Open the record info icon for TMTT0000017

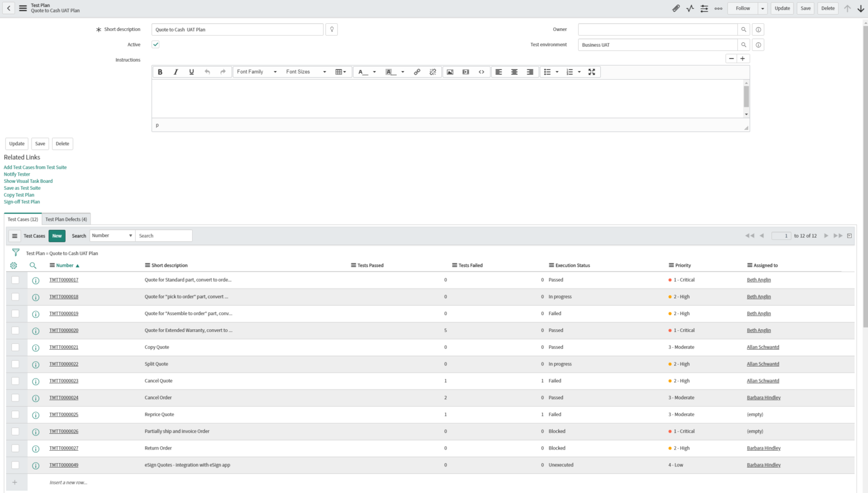[x=35, y=280]
